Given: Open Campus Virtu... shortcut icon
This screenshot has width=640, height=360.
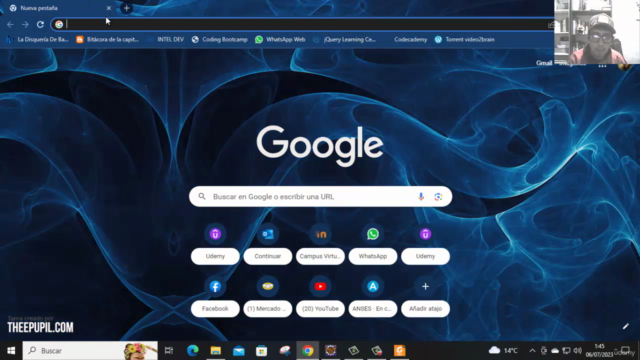Looking at the screenshot, I should click(x=320, y=234).
